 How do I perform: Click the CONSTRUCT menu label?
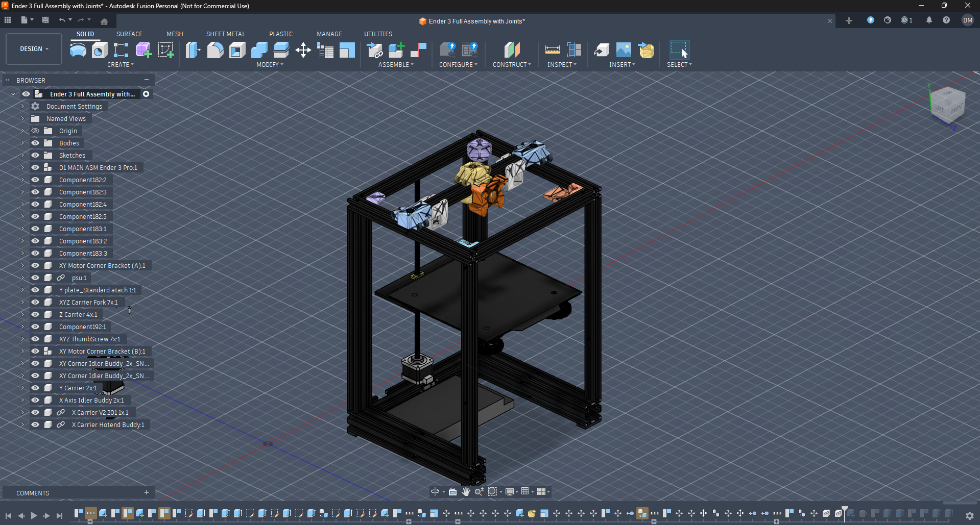point(512,65)
